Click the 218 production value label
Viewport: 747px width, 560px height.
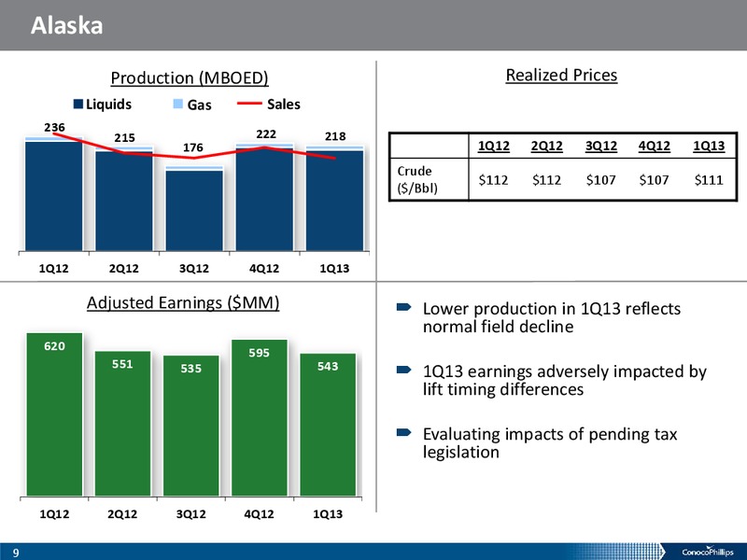point(335,136)
